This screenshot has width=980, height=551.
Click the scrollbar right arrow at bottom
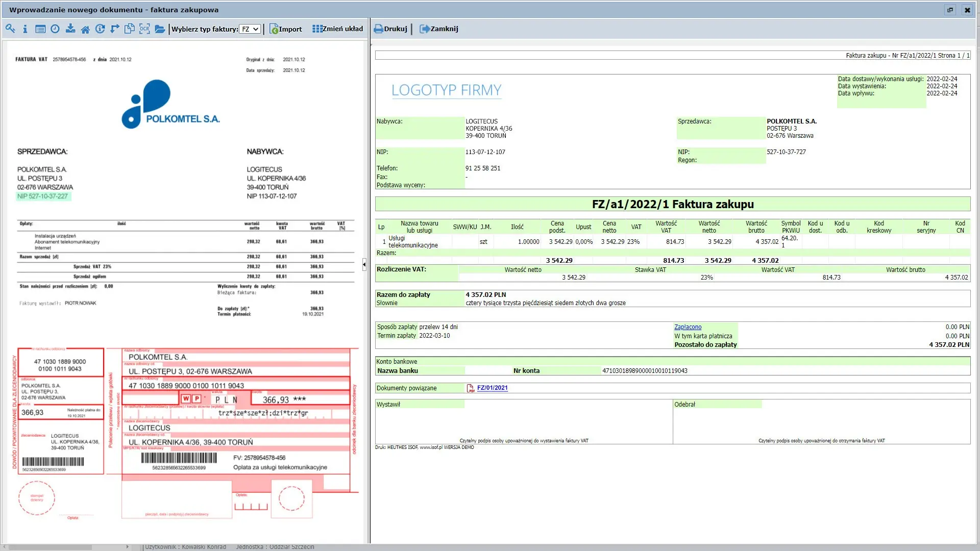coord(127,547)
